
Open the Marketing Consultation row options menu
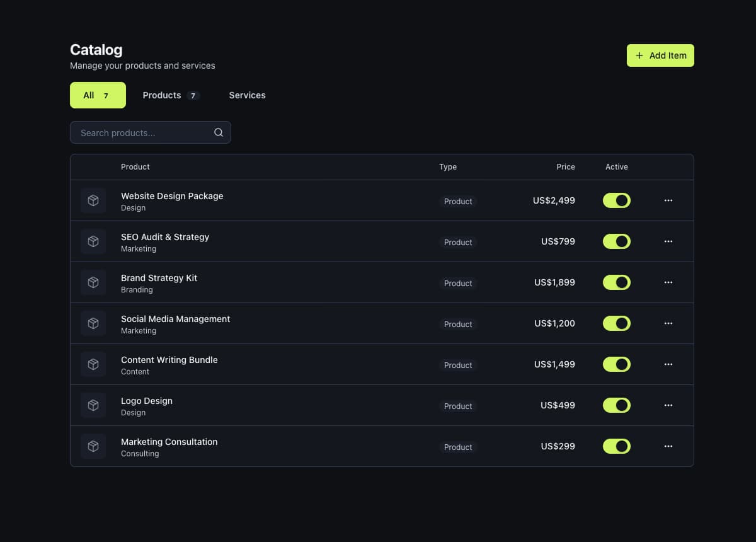coord(668,446)
